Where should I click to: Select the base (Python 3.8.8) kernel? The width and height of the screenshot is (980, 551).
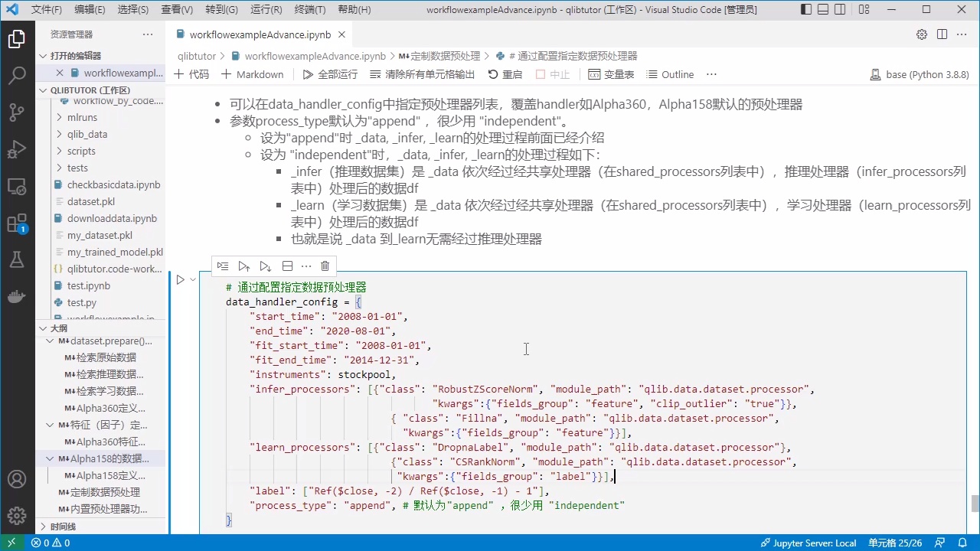click(920, 74)
